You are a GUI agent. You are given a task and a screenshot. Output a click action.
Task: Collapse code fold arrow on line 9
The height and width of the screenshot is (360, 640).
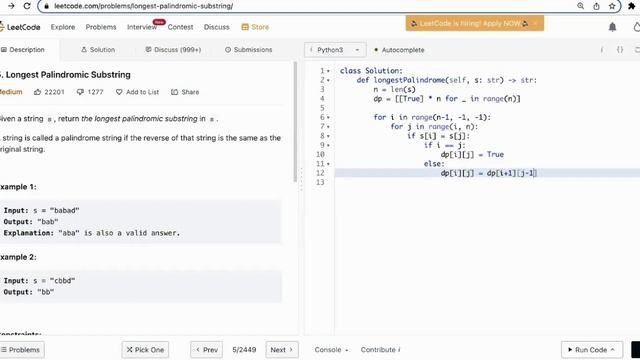pyautogui.click(x=328, y=146)
